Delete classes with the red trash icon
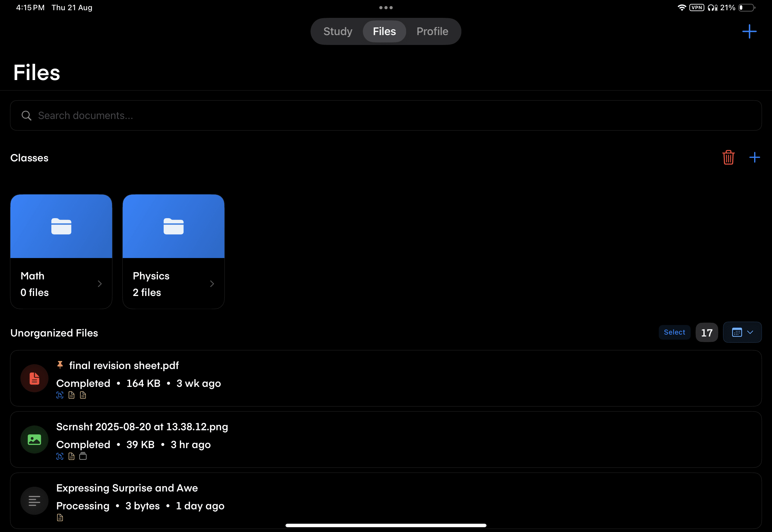 click(728, 157)
